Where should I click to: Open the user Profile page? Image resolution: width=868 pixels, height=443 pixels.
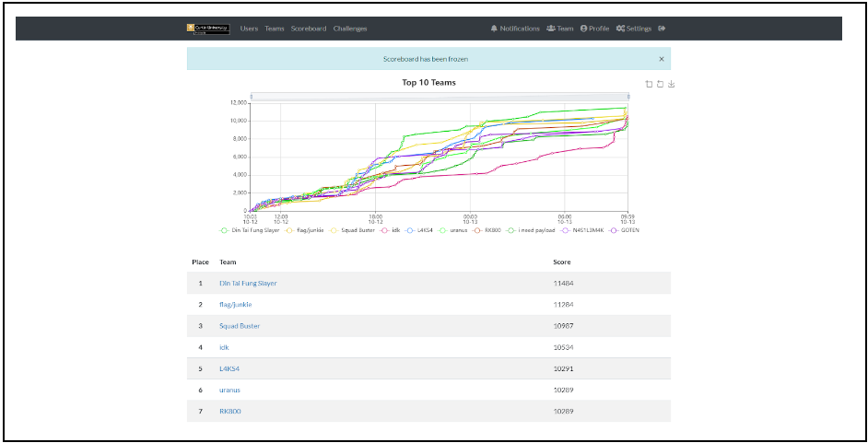[x=595, y=29]
